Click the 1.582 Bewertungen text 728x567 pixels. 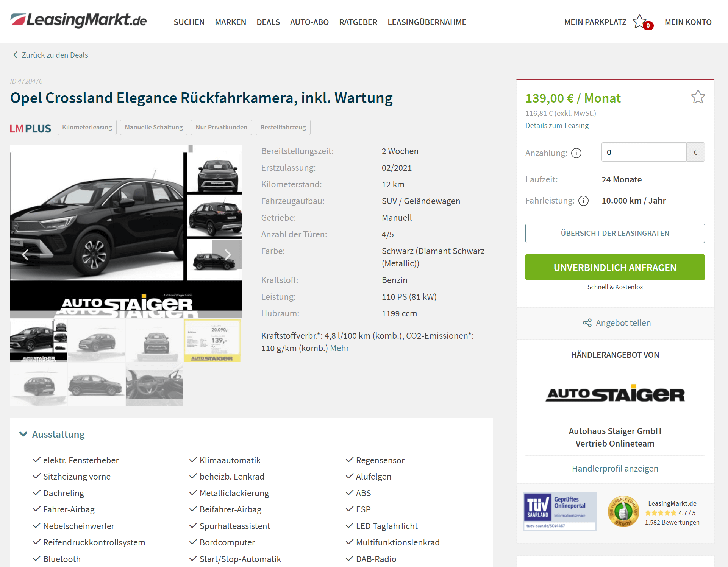click(672, 522)
